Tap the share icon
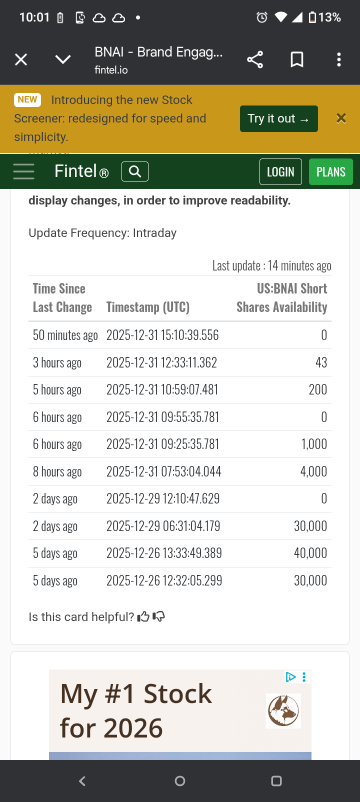Viewport: 360px width, 802px height. (255, 60)
